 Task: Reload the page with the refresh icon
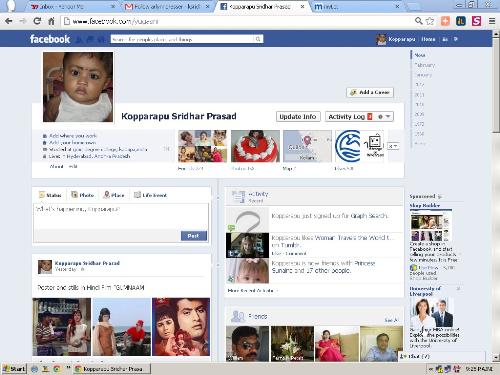[37, 21]
